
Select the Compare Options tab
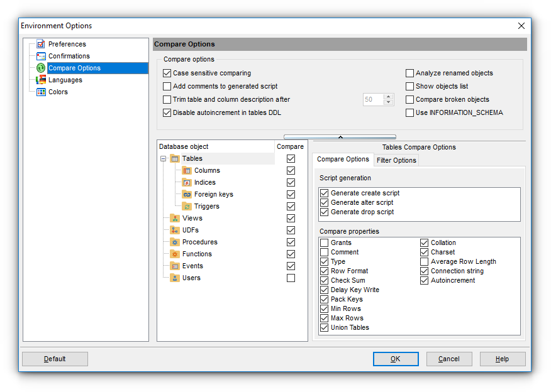(x=343, y=160)
